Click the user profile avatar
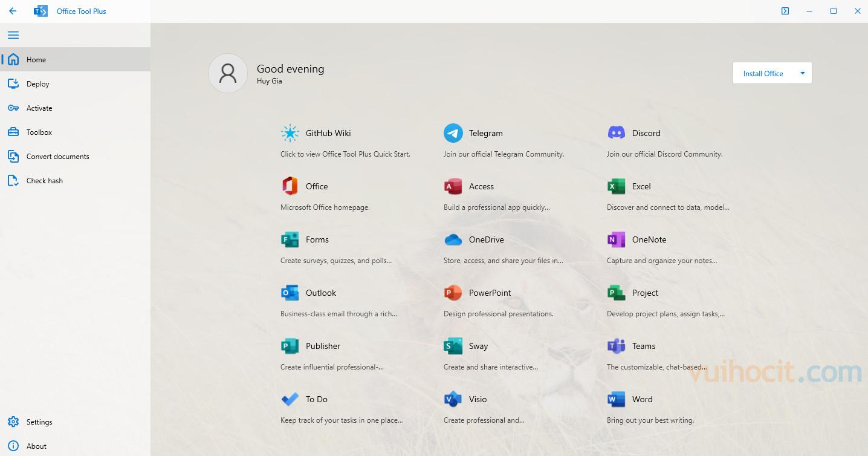 (x=228, y=73)
